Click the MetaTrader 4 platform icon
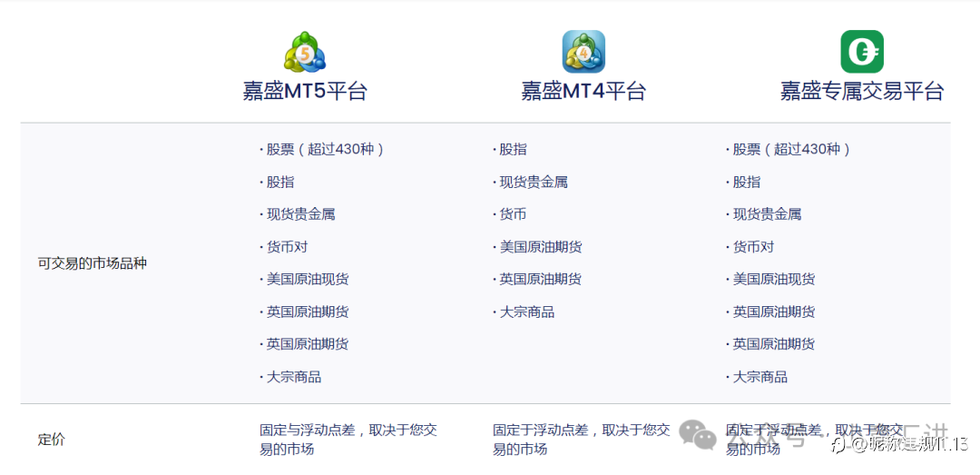 (583, 52)
